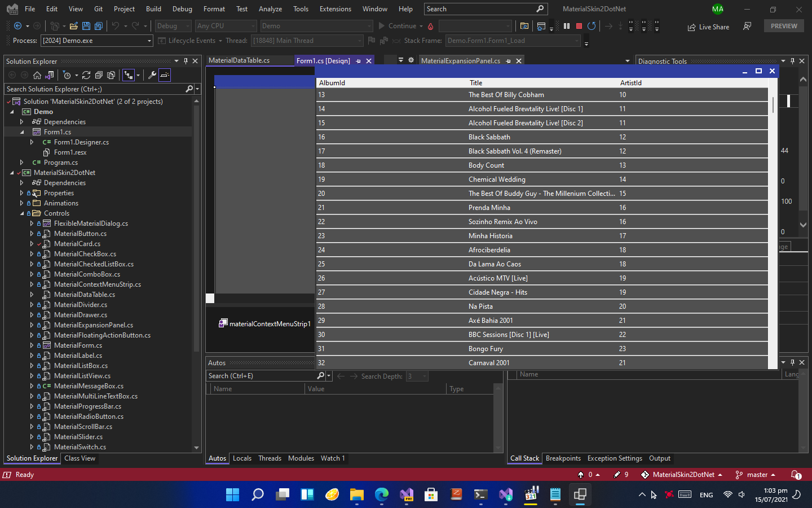This screenshot has height=508, width=812.
Task: Open Microsoft Edge from the taskbar
Action: 381,494
